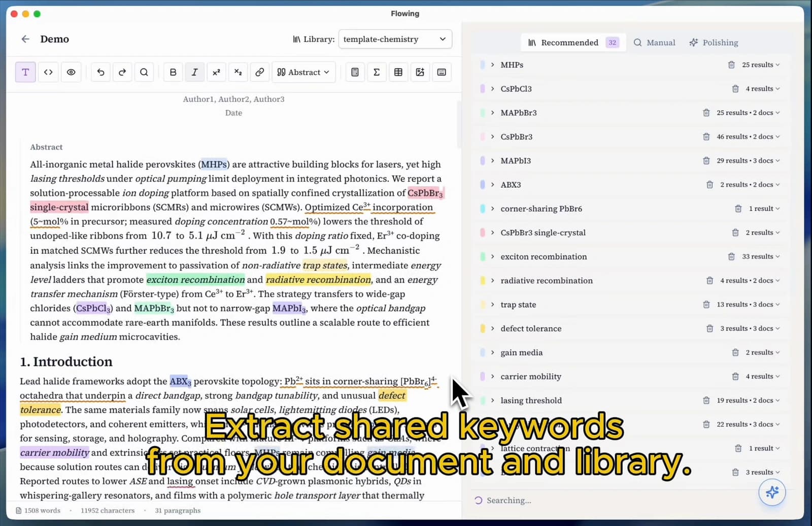Viewport: 812px width, 526px height.
Task: Delete the MAPbI3 keyword
Action: pos(706,160)
